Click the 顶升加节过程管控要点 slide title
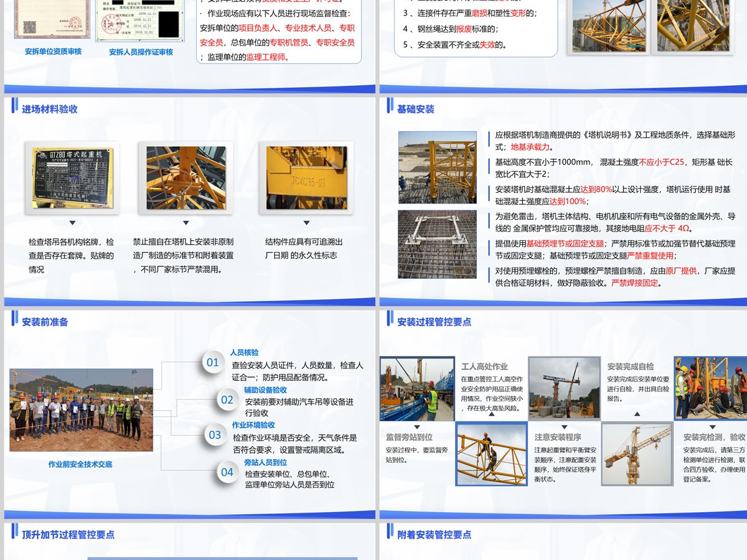747x560 pixels. (68, 534)
